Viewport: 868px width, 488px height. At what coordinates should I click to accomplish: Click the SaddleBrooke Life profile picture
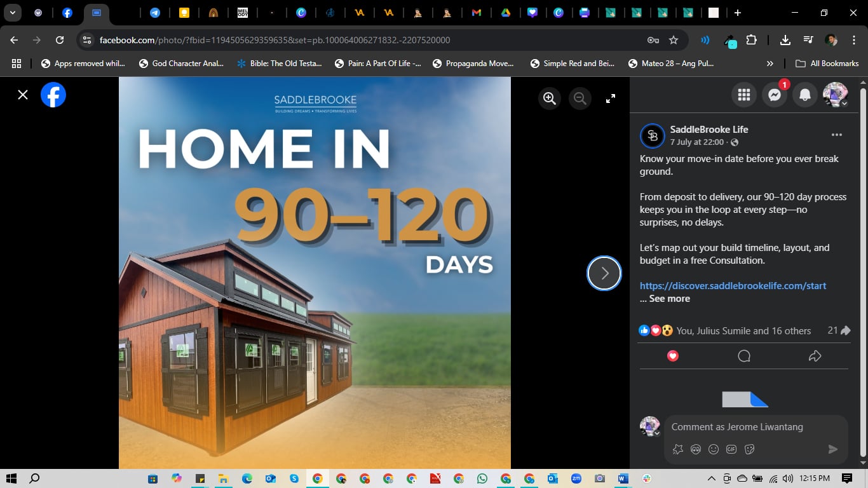(x=652, y=135)
